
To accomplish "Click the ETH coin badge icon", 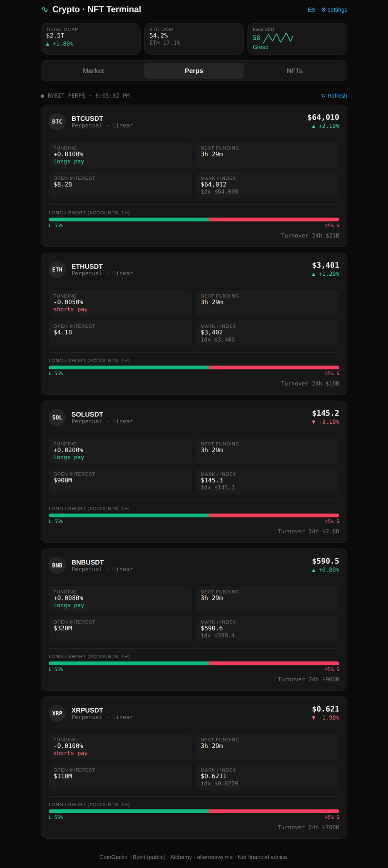I will 57,270.
